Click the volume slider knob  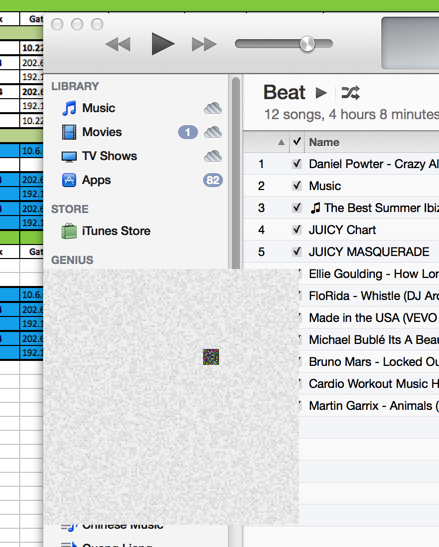307,44
